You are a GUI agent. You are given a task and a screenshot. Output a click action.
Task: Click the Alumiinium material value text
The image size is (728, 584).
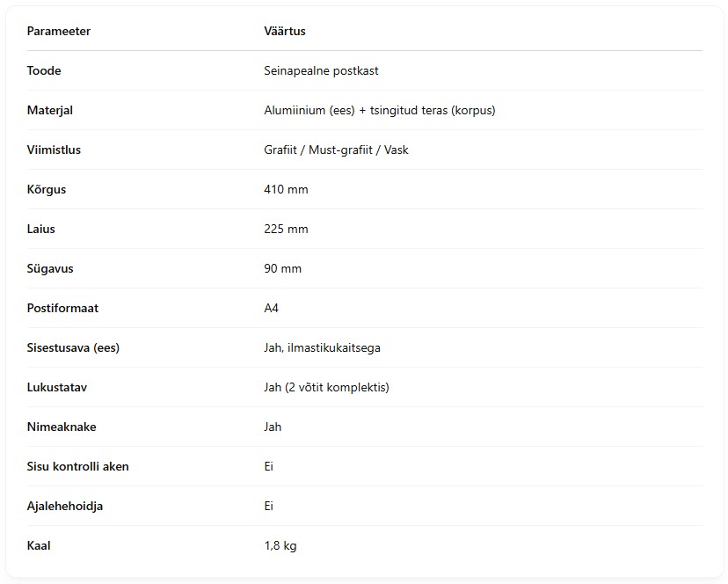(379, 110)
